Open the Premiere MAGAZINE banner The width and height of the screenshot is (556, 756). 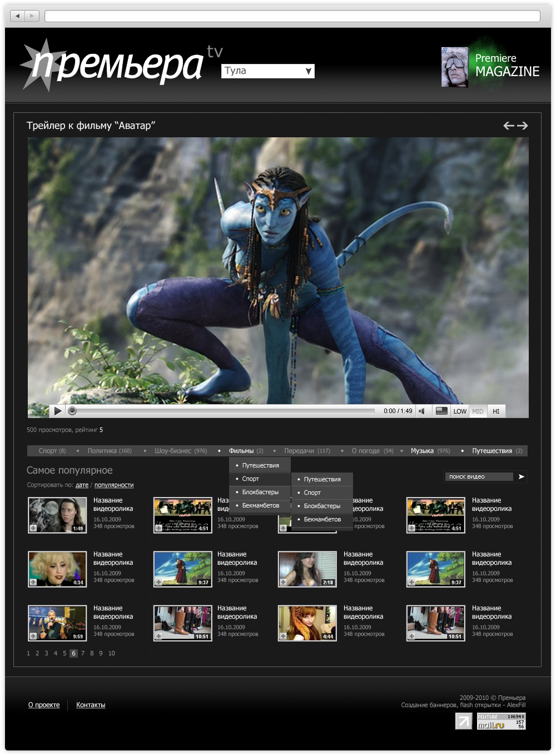click(490, 67)
